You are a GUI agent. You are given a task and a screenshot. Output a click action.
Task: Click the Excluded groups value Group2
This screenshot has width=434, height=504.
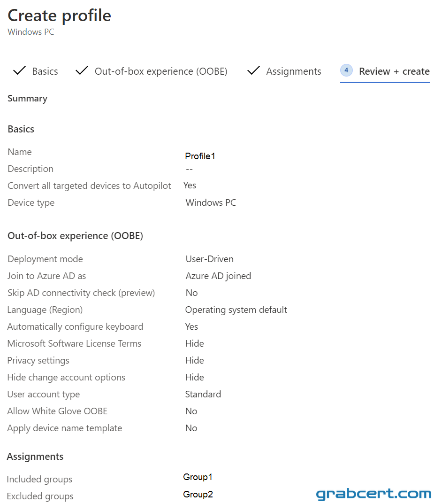(198, 494)
